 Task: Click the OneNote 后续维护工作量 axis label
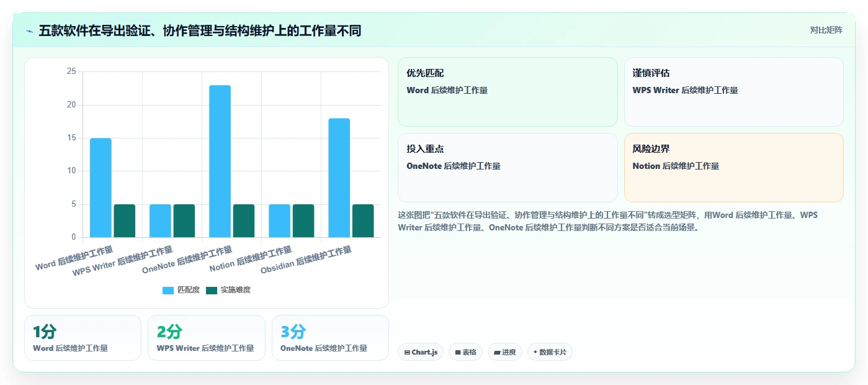click(187, 260)
